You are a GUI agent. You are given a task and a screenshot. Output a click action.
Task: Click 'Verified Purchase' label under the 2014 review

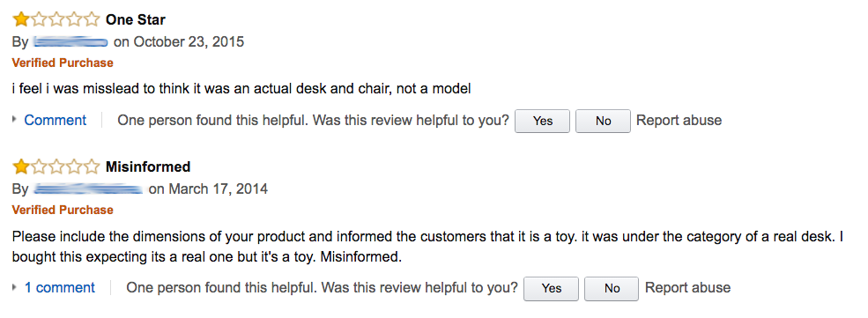[63, 211]
